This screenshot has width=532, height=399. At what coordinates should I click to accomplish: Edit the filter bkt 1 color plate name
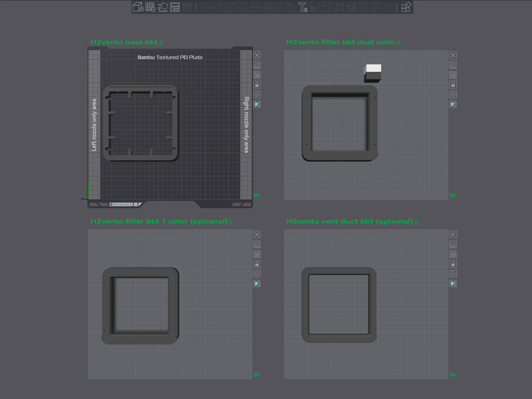point(231,222)
